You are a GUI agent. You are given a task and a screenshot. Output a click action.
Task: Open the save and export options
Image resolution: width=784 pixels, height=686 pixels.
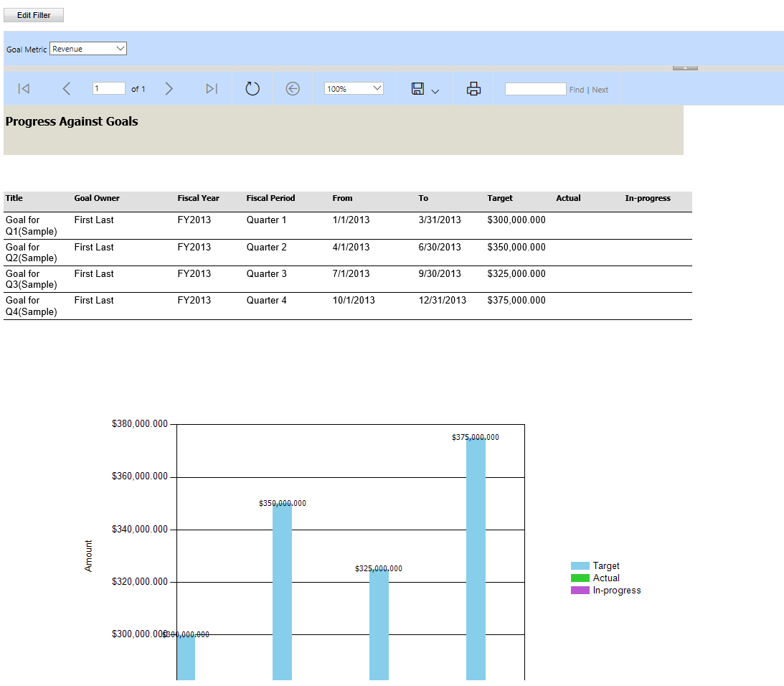tap(417, 88)
